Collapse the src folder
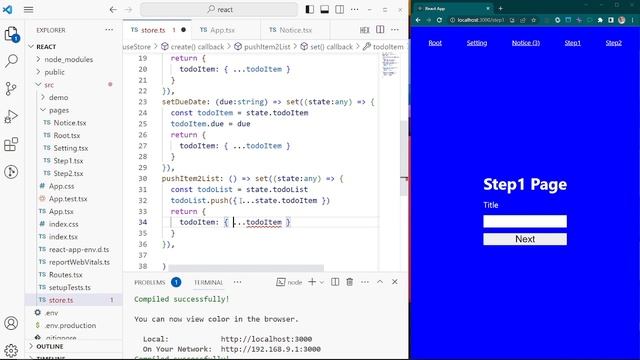Viewport: 640px width, 360px height. pyautogui.click(x=49, y=85)
